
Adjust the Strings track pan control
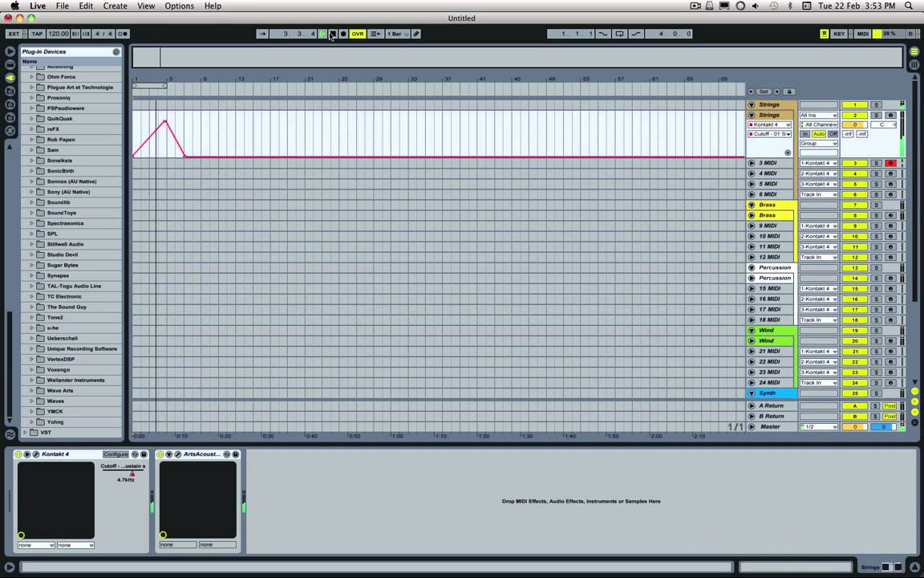pos(883,124)
